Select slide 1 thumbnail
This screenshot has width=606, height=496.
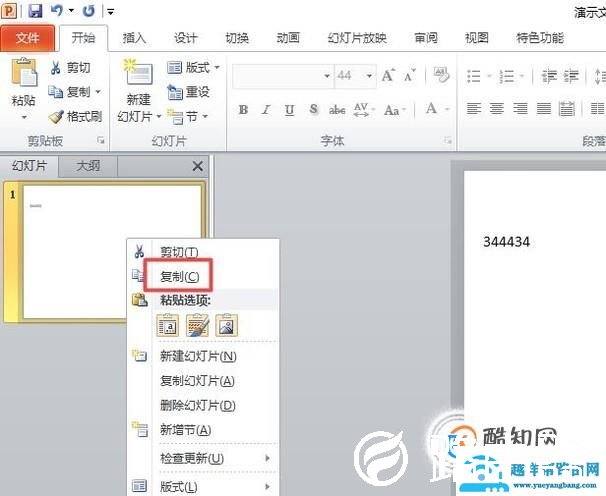[x=112, y=252]
